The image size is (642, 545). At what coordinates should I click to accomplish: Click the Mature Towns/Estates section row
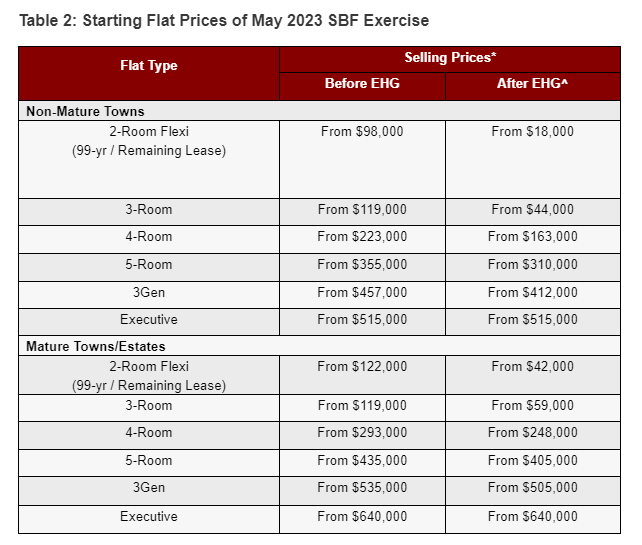319,346
